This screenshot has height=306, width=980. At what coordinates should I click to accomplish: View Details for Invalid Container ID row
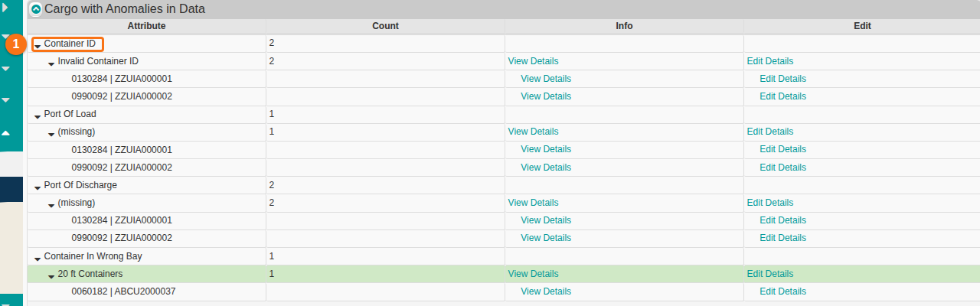pyautogui.click(x=533, y=61)
